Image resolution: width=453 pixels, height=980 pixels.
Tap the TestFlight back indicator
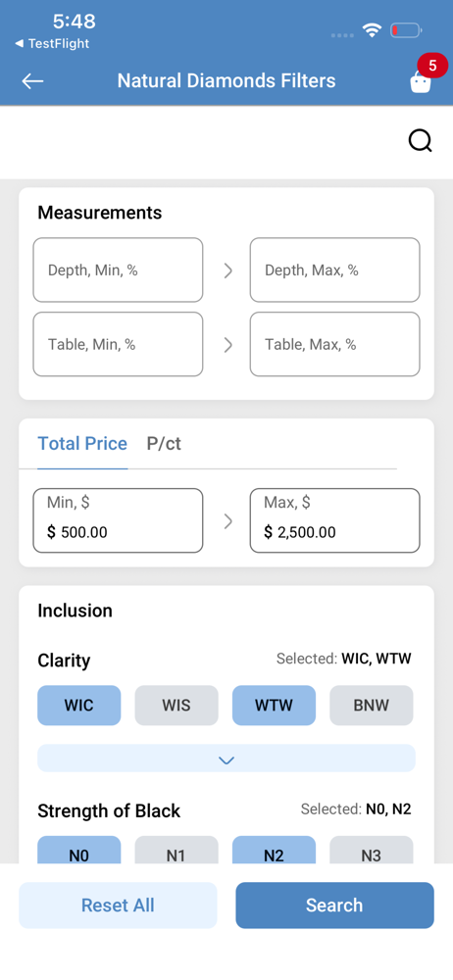point(52,44)
